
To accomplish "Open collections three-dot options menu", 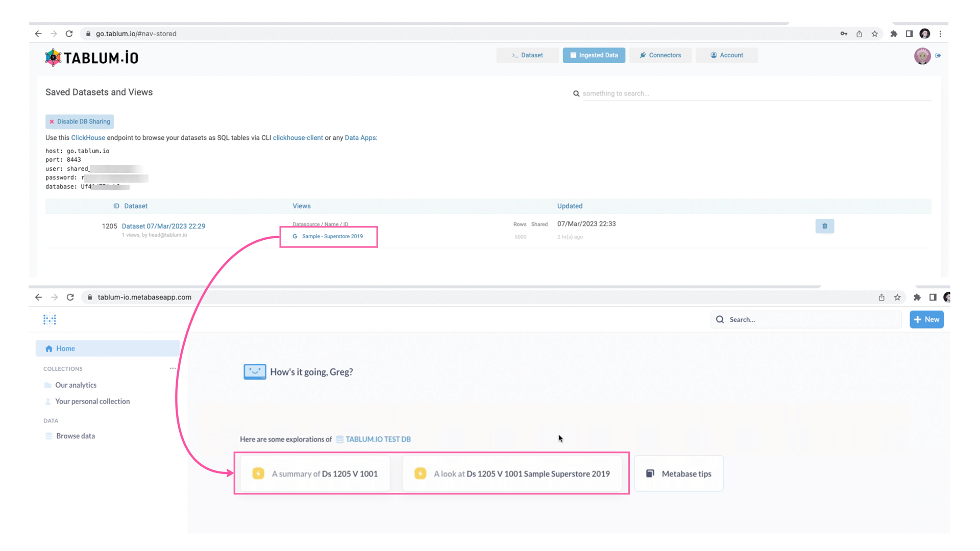I will 173,368.
